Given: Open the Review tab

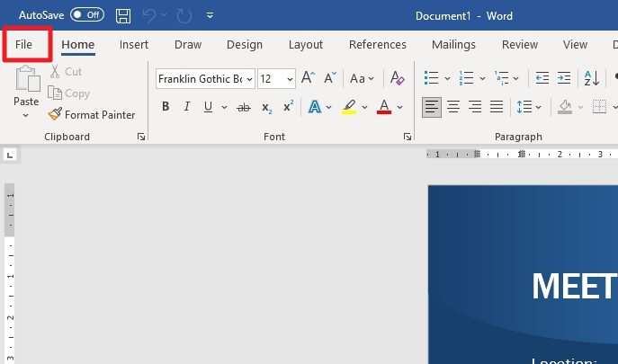Looking at the screenshot, I should coord(520,45).
